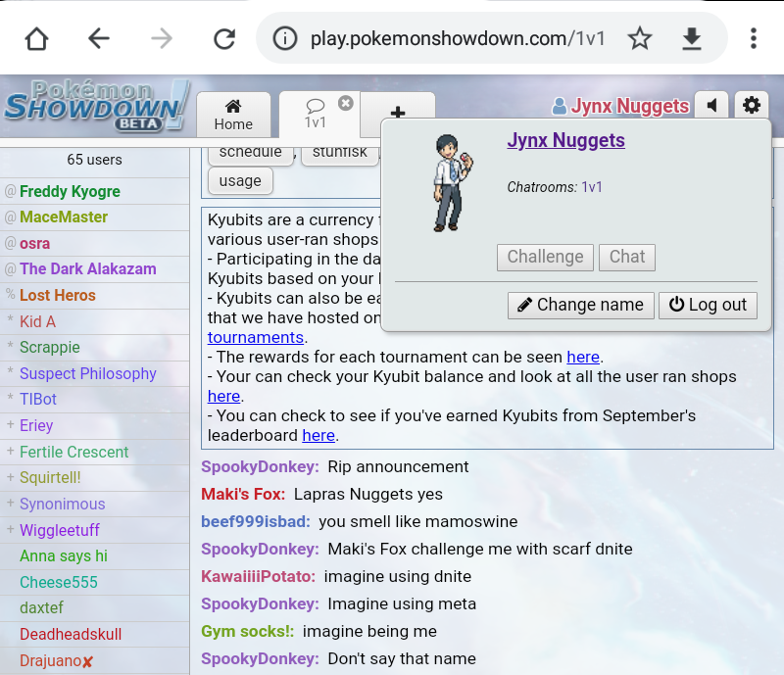Image resolution: width=784 pixels, height=675 pixels.
Task: Bookmark page with the star icon
Action: point(640,38)
